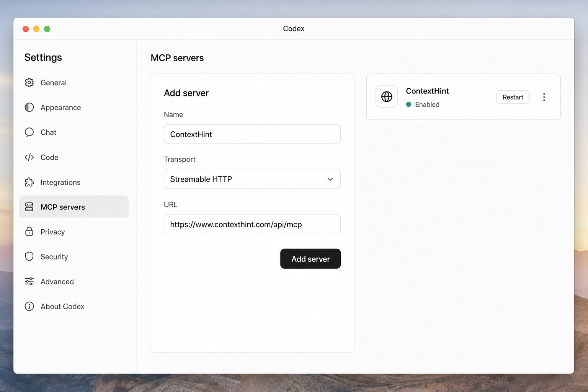Image resolution: width=588 pixels, height=392 pixels.
Task: Open General settings
Action: point(74,83)
